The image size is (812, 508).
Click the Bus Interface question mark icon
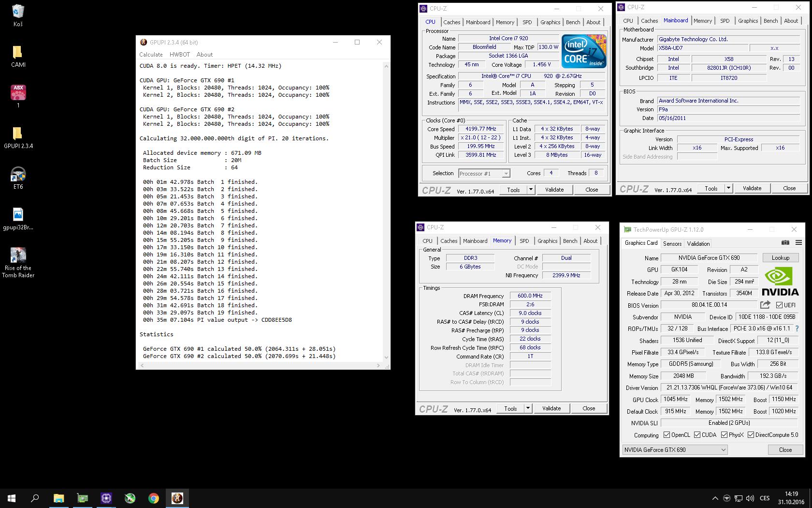point(797,329)
